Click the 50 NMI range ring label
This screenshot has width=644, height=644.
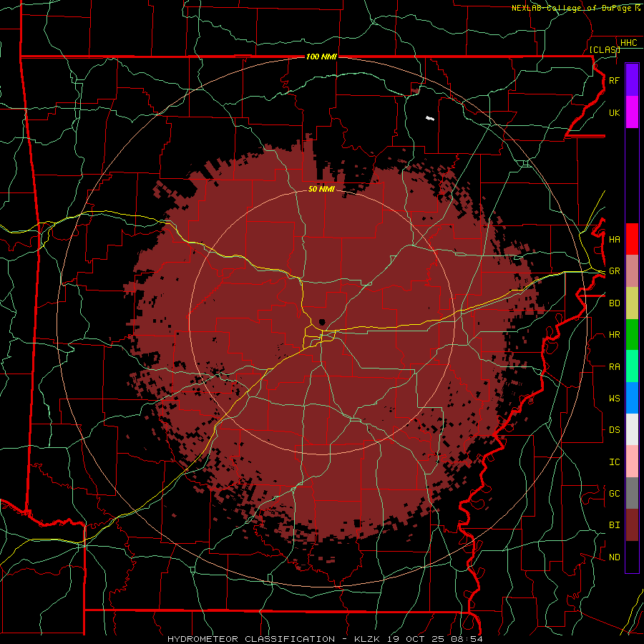tap(321, 189)
